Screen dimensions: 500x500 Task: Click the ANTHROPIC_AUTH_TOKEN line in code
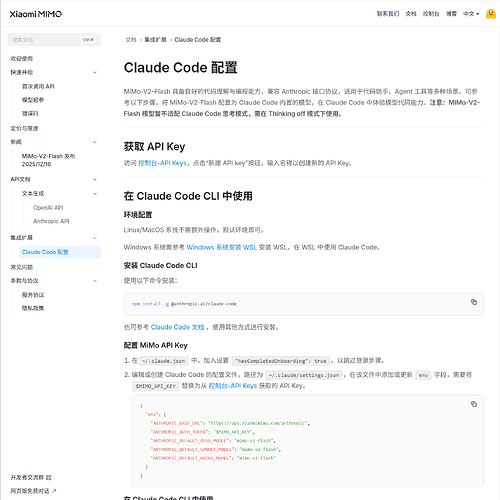[x=203, y=432]
